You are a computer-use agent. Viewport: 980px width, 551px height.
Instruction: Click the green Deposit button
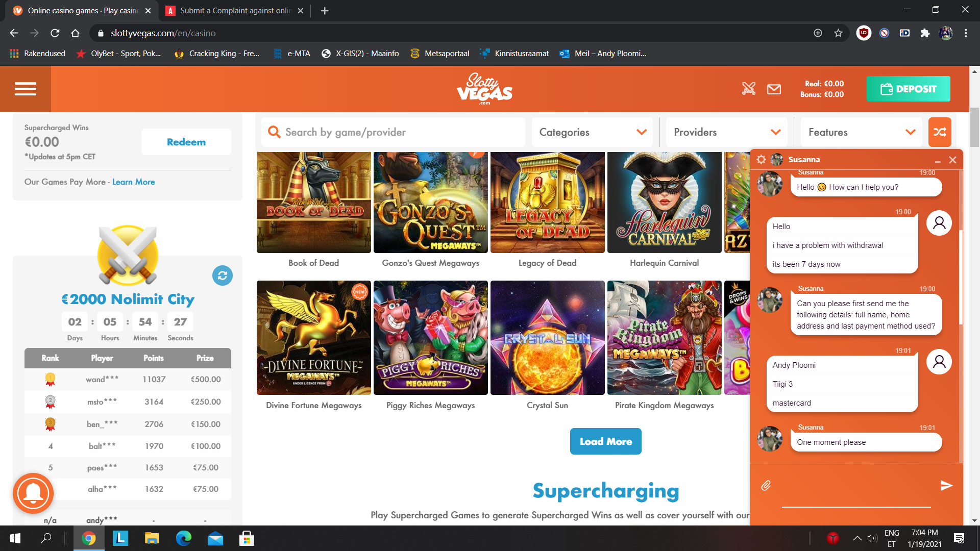tap(908, 89)
